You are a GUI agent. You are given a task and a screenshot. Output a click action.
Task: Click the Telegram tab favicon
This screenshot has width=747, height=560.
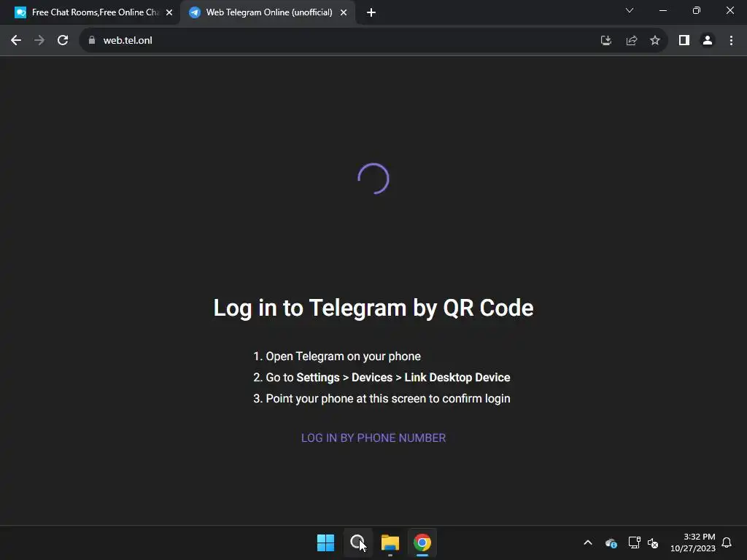click(194, 12)
